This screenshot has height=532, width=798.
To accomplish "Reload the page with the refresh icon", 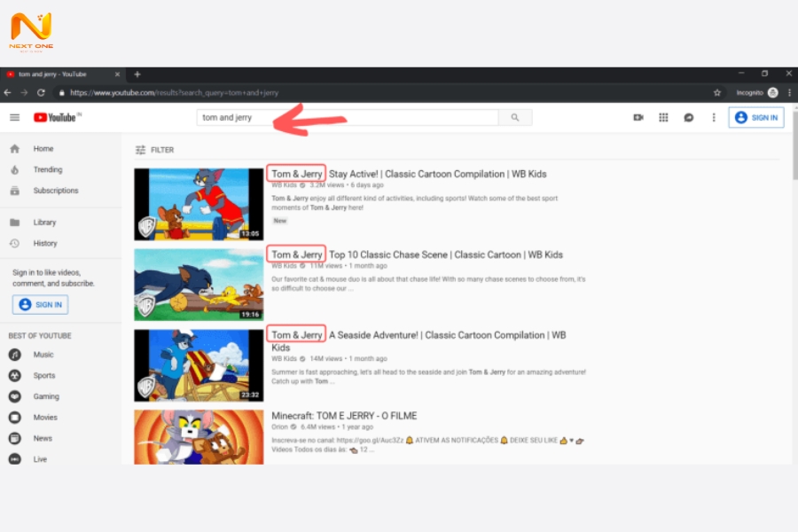I will coord(41,92).
